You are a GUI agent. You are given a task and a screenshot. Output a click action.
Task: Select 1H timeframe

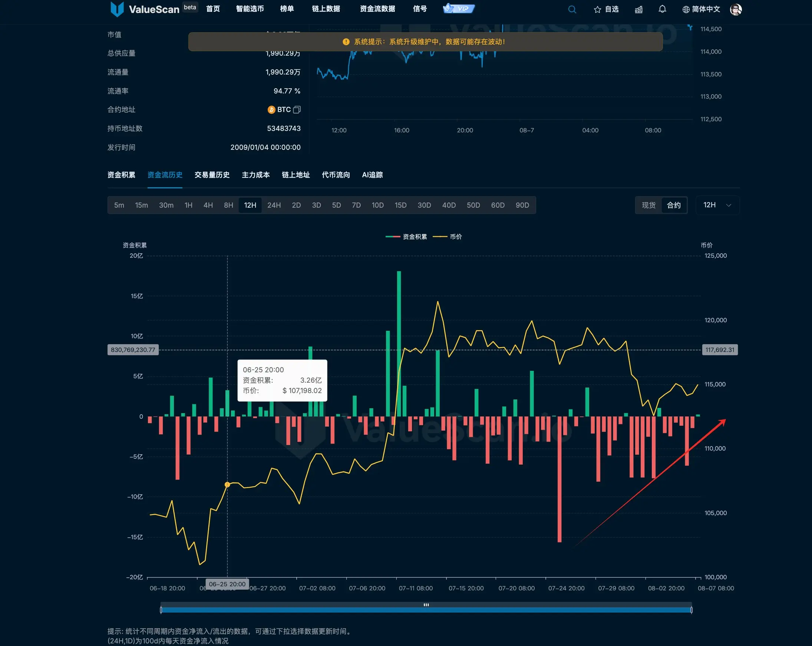[x=189, y=205]
